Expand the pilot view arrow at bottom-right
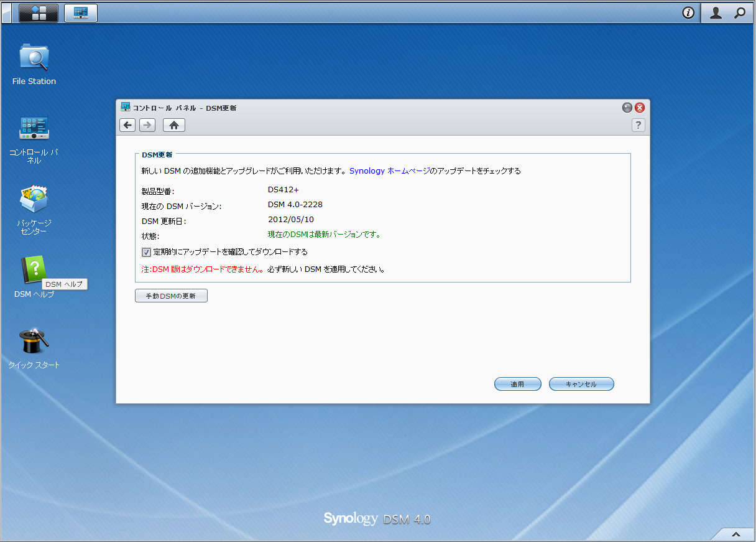 point(735,534)
